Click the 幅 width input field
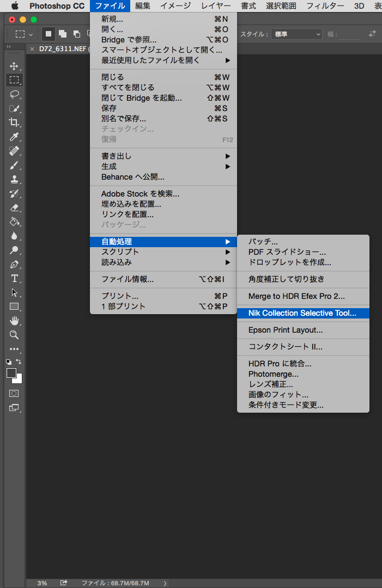Screen dimensions: 382x588 pyautogui.click(x=349, y=34)
